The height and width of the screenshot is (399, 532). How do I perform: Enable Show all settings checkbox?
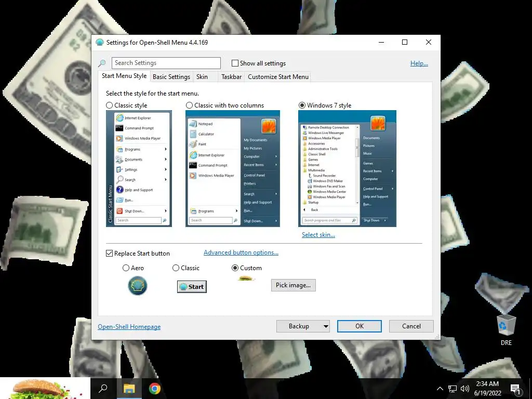[x=235, y=63]
